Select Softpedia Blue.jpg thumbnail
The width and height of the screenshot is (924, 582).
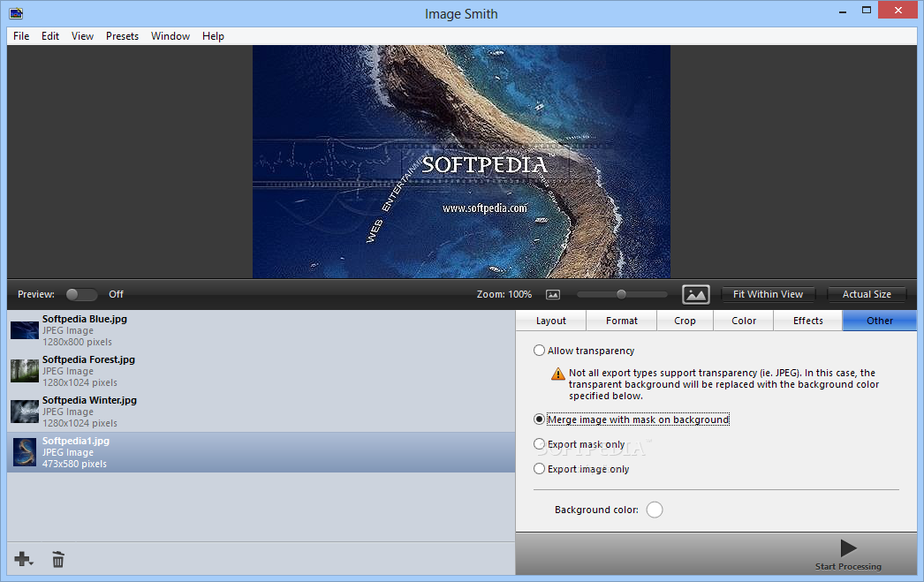click(25, 330)
